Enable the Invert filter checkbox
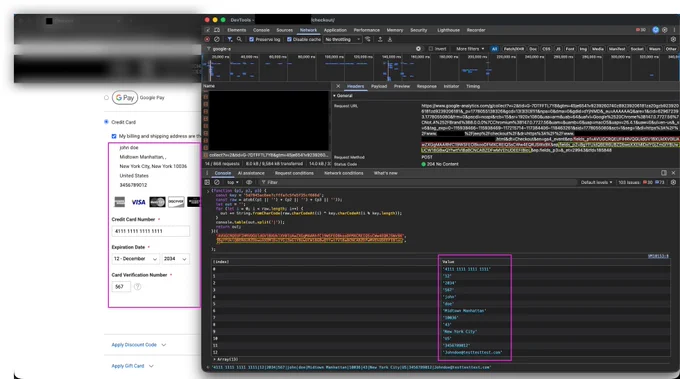Viewport: 680px width, 379px height. click(x=431, y=49)
